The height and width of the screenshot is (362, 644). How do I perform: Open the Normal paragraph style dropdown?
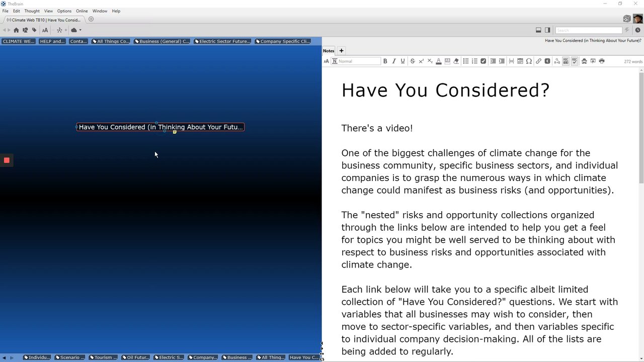click(356, 61)
